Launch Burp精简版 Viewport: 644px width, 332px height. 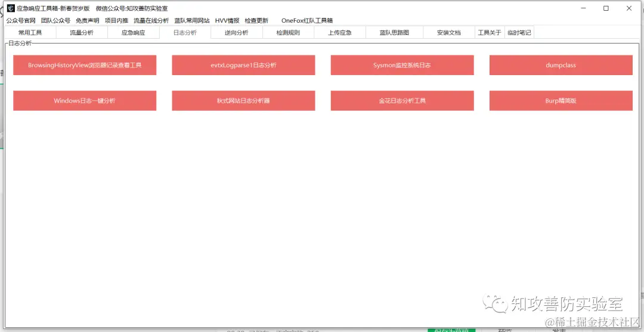coord(561,101)
